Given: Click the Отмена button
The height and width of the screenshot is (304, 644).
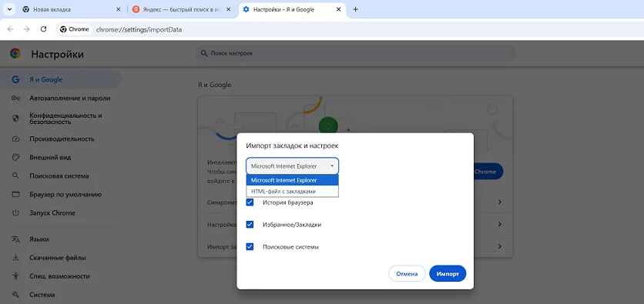Looking at the screenshot, I should (x=407, y=274).
